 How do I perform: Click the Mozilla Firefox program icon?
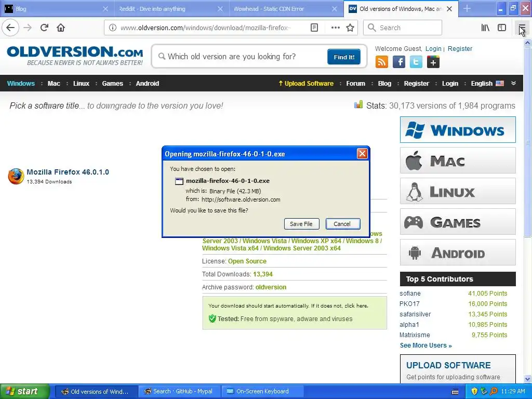pos(16,176)
